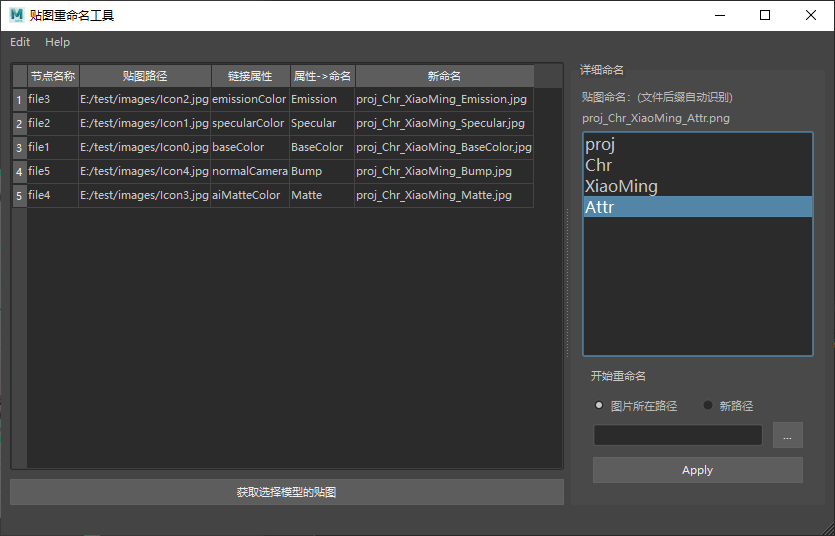Image resolution: width=835 pixels, height=536 pixels.
Task: Click proj_Chr_XiaoMing_Matte.jpg new name cell
Action: [444, 195]
